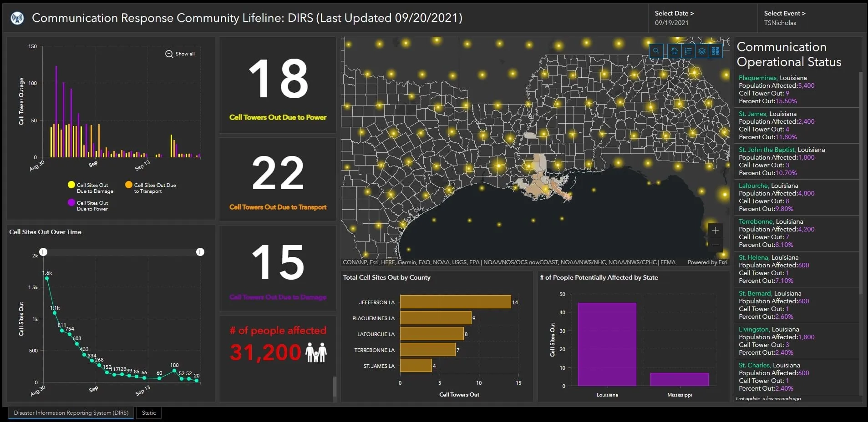Click the Powered by Esri link
This screenshot has width=868, height=422.
(708, 262)
